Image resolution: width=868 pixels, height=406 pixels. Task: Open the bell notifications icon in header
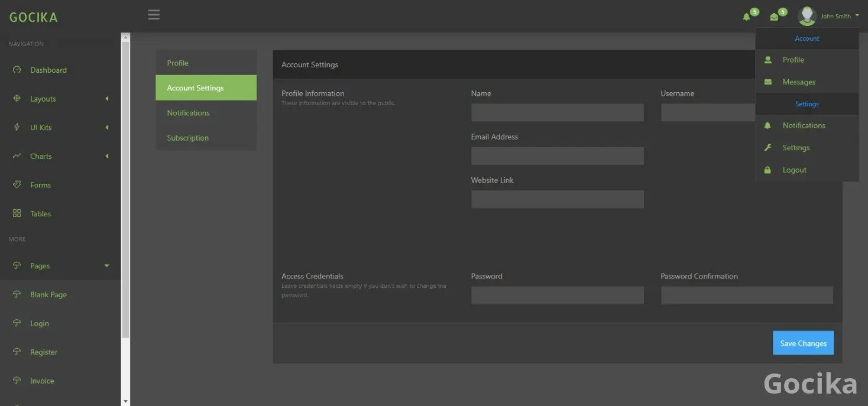746,17
